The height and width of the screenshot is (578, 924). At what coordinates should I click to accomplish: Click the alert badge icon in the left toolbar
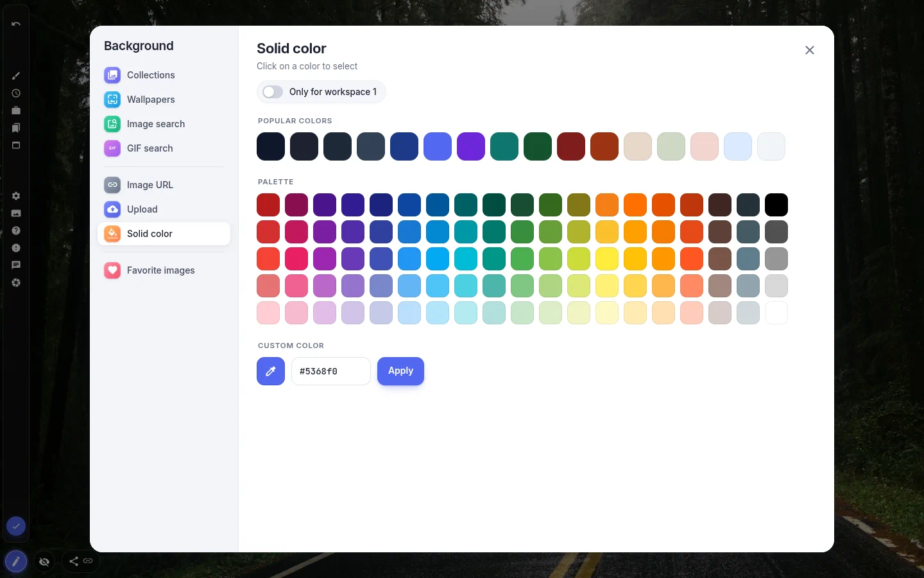tap(16, 248)
